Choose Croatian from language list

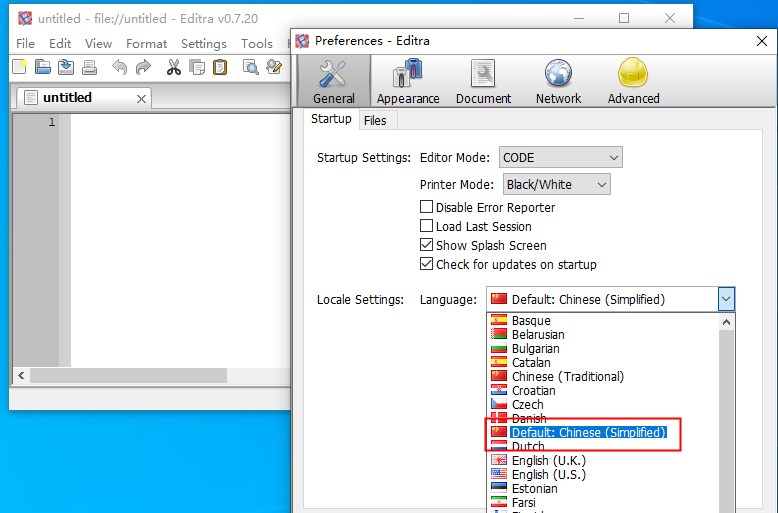tap(603, 390)
